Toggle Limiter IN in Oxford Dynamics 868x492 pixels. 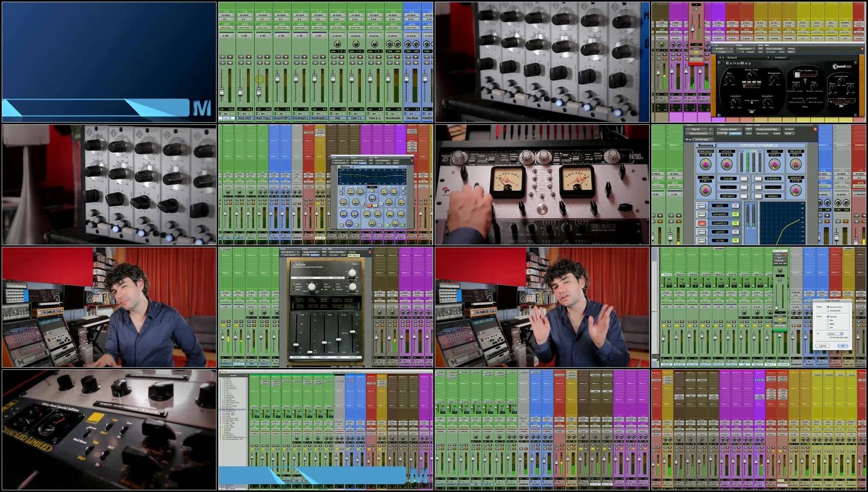coord(736,232)
